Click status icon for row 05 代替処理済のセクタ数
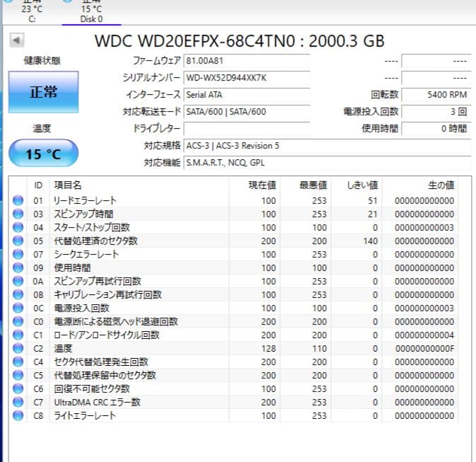Viewport: 476px width, 462px height. [18, 241]
